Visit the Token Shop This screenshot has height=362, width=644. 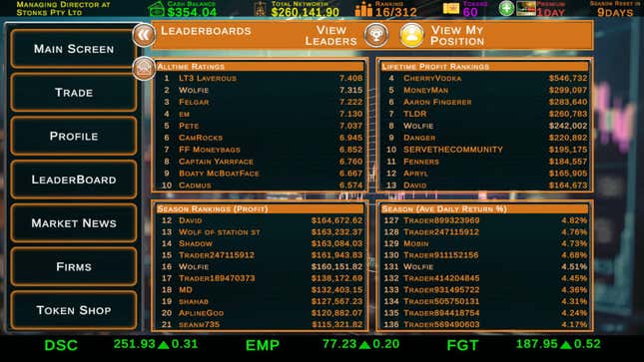[x=74, y=310]
